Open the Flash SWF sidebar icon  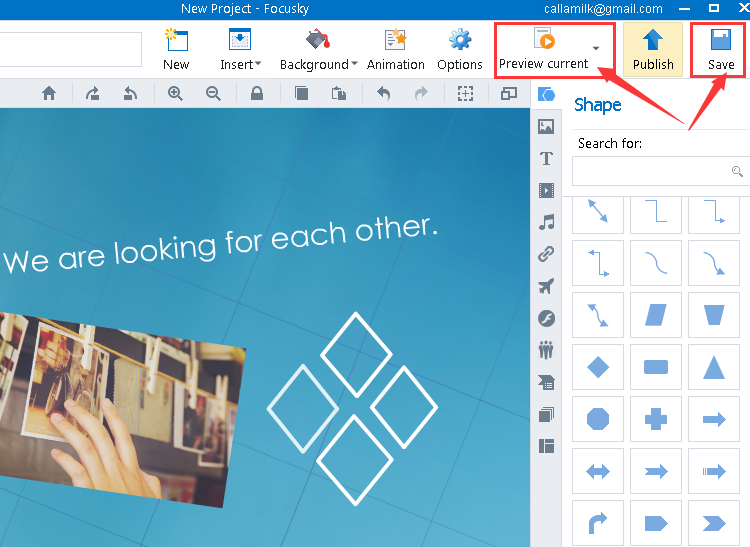click(x=546, y=318)
